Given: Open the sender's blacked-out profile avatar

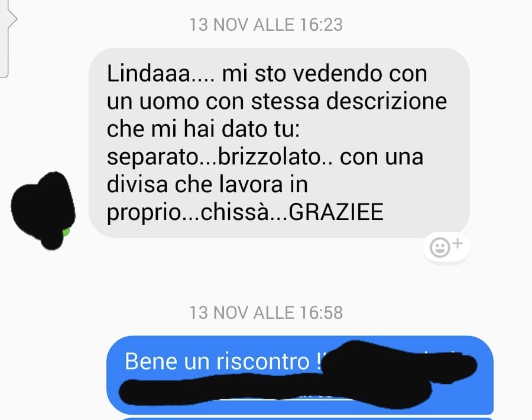Looking at the screenshot, I should (x=43, y=211).
